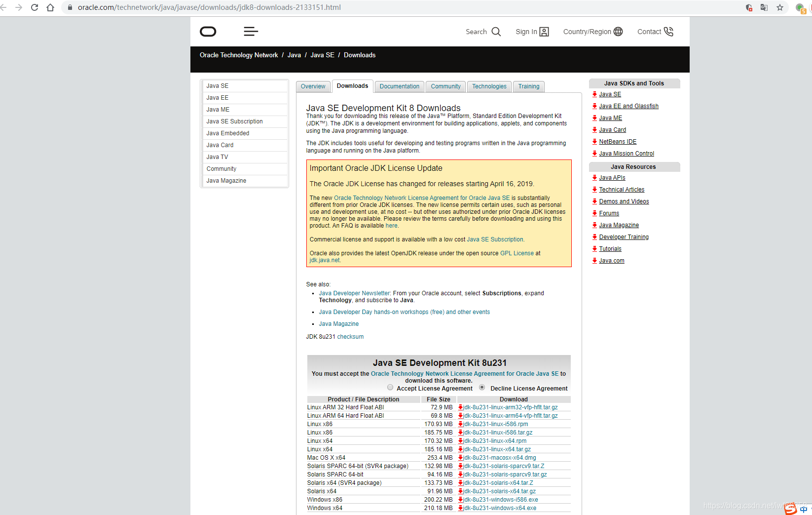This screenshot has height=515, width=812.
Task: Open Country/Region globe icon
Action: pos(618,32)
